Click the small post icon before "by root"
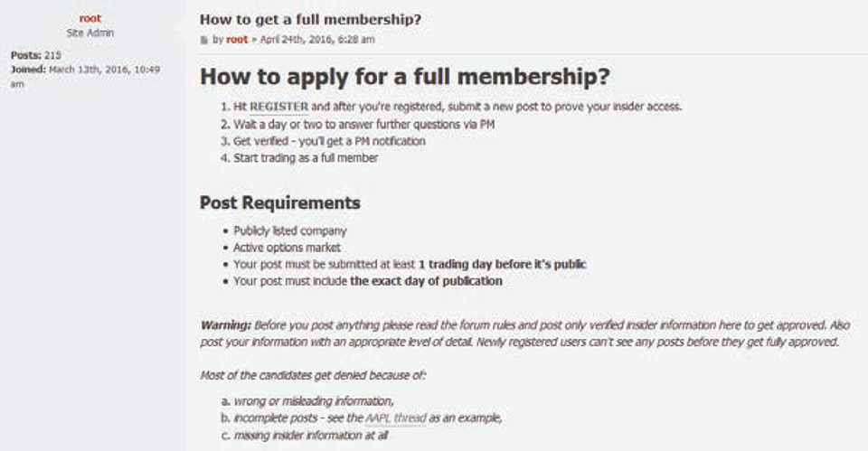This screenshot has height=451, width=868. pyautogui.click(x=204, y=40)
